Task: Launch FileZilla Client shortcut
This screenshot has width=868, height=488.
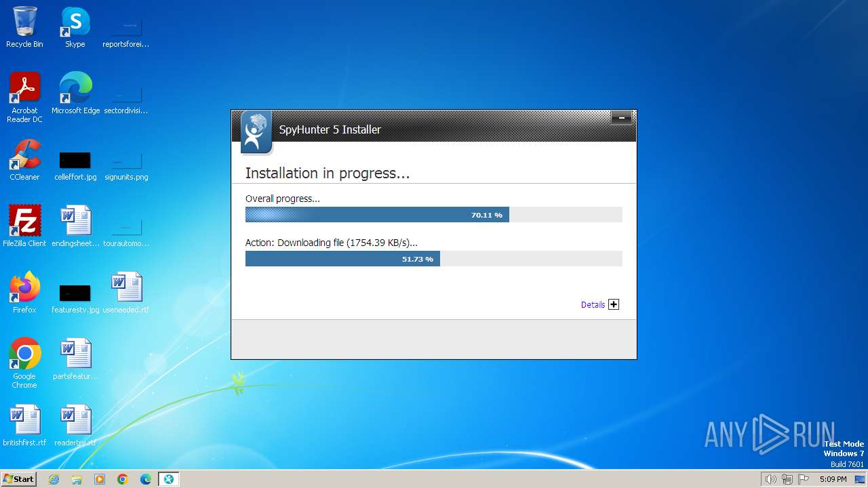Action: point(24,226)
